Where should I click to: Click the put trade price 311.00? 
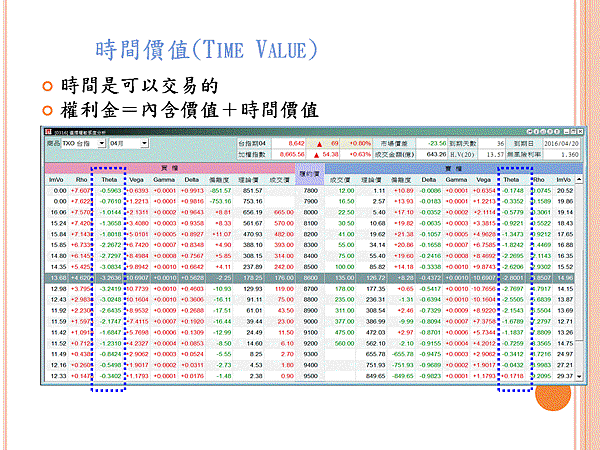pos(344,311)
